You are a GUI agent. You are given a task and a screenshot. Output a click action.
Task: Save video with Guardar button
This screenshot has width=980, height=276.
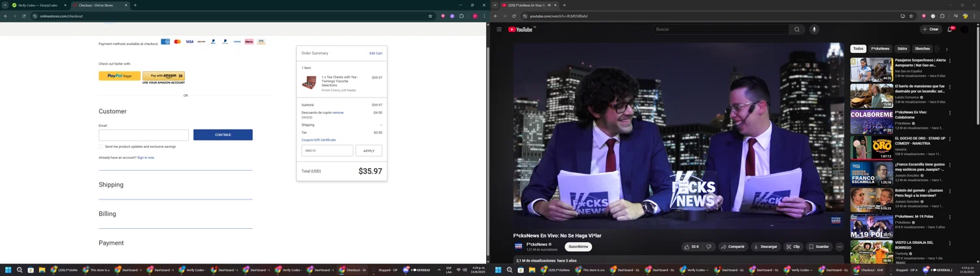point(819,247)
